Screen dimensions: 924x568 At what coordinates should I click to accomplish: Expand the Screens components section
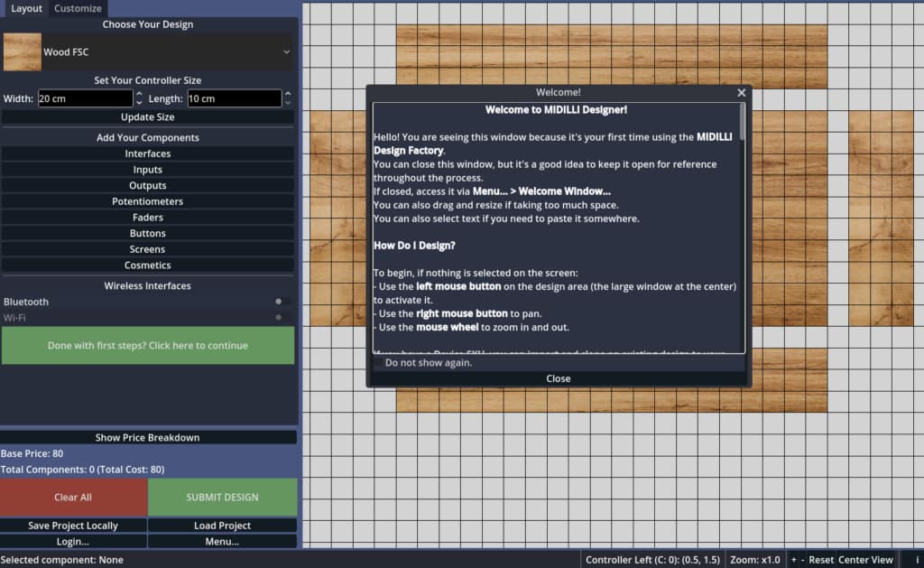tap(147, 249)
